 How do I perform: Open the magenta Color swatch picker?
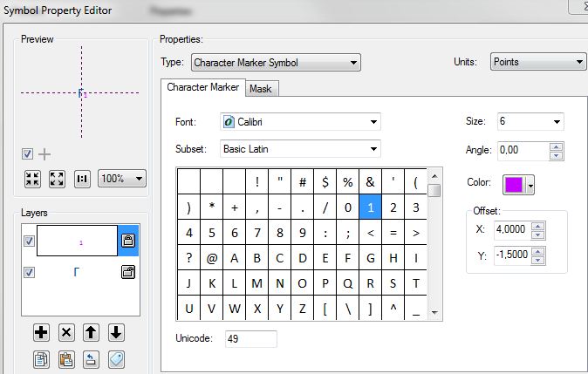518,185
